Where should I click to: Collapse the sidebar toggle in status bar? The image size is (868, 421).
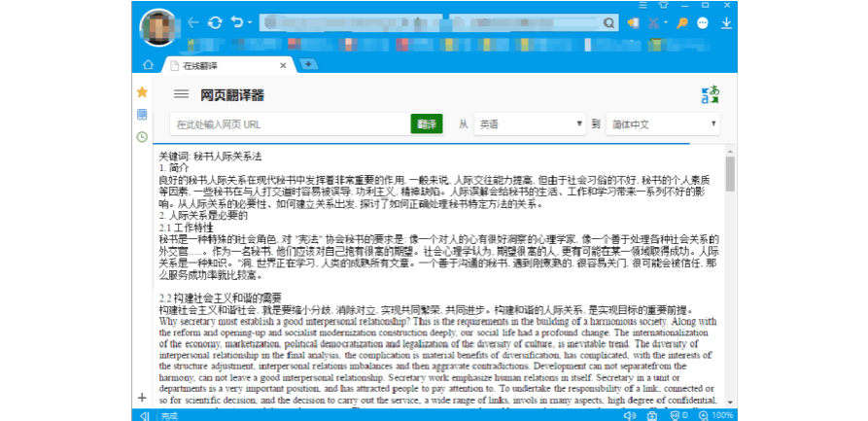[x=145, y=415]
